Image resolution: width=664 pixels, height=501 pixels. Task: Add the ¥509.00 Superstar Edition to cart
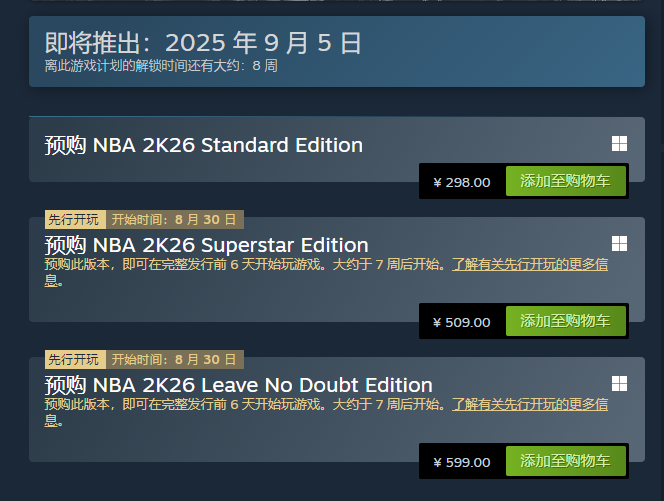coord(565,321)
